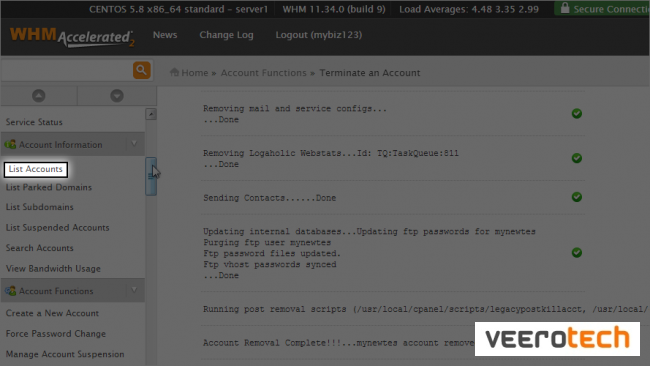Click the Account Functions section icon
This screenshot has height=366, width=650.
point(10,291)
